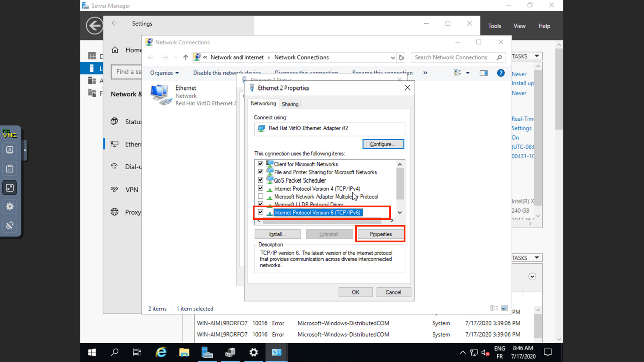
Task: Click ENG language indicator in tray
Action: [500, 348]
